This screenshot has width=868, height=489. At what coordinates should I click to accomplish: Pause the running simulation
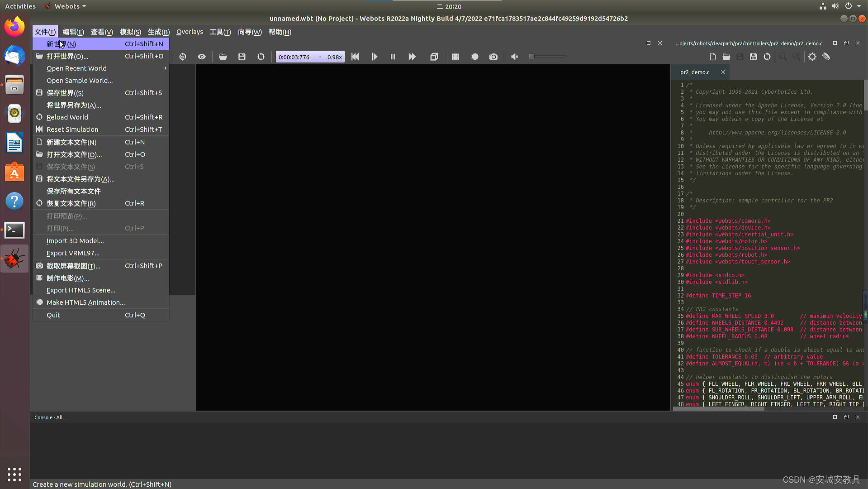(393, 57)
